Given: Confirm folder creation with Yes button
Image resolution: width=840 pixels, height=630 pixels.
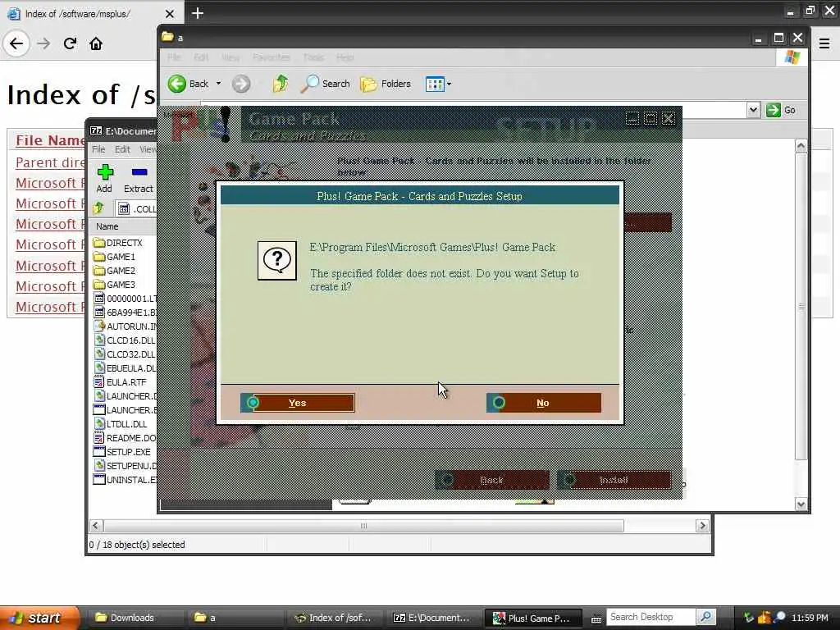Looking at the screenshot, I should [x=298, y=403].
